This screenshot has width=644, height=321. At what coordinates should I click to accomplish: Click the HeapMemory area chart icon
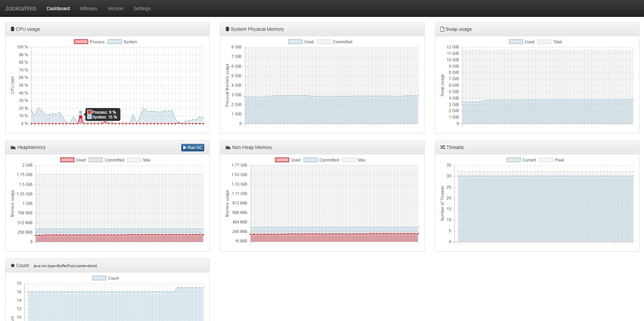13,147
